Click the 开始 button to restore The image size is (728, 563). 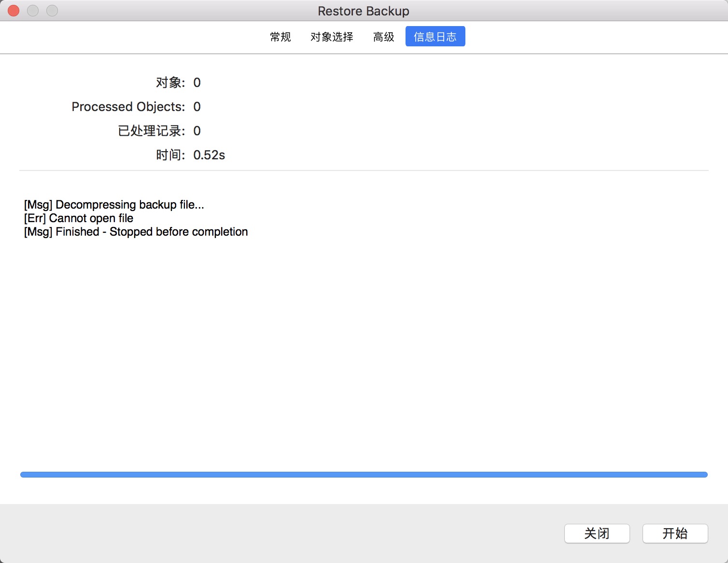click(x=675, y=534)
